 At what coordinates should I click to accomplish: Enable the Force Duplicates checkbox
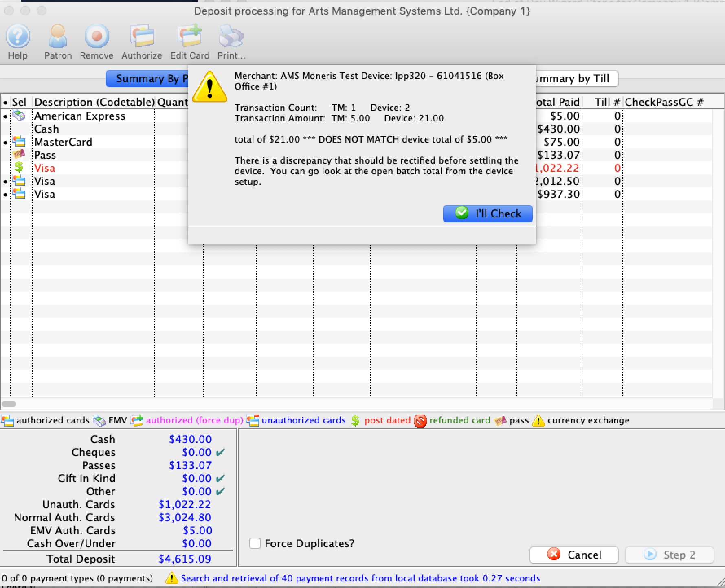click(255, 543)
